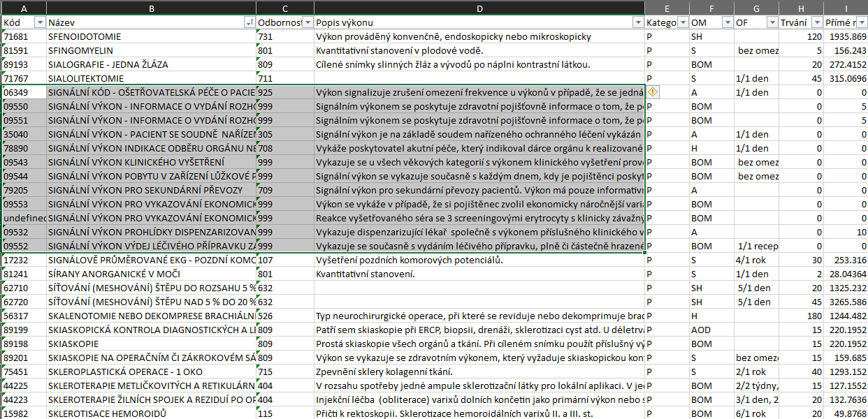Select column B by its letter header
Viewport: 868px width, 419px height.
(152, 8)
